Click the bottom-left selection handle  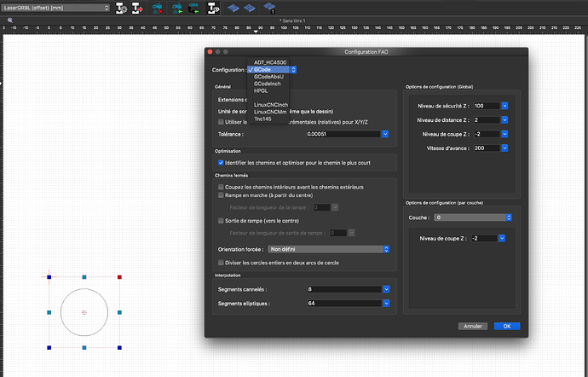tap(49, 348)
